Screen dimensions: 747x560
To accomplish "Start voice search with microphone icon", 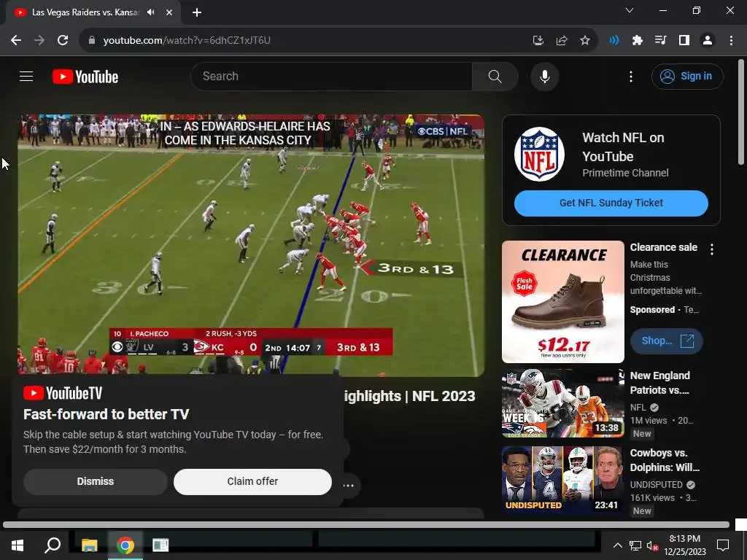I will 544,76.
